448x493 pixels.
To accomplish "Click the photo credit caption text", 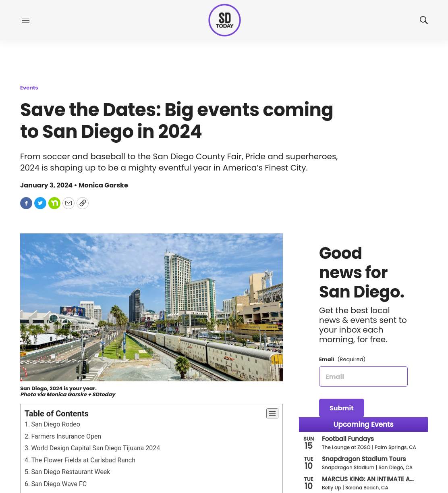I will [68, 395].
